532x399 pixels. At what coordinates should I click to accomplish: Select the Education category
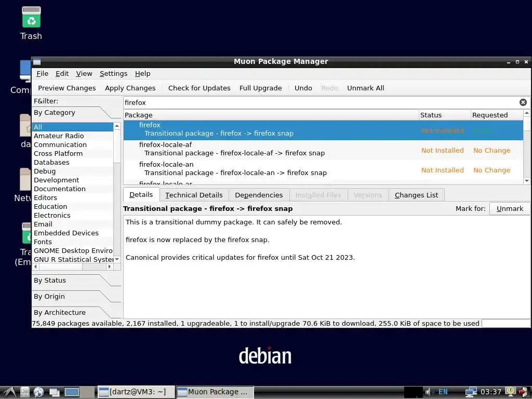(x=73, y=206)
